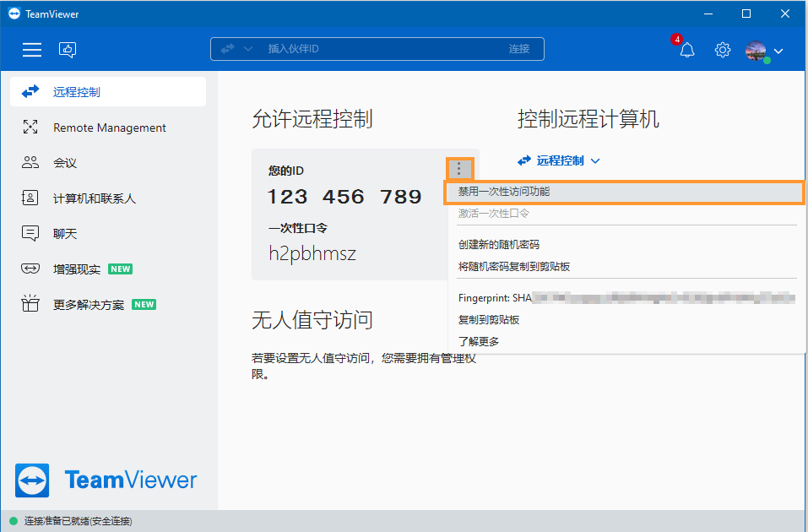Expand the 远程控制 connection mode dropdown
Viewport: 808px width, 532px height.
click(x=593, y=160)
